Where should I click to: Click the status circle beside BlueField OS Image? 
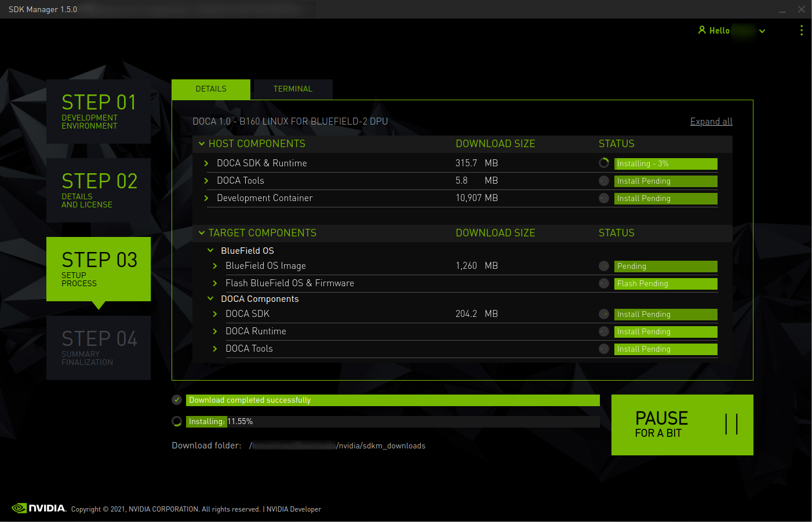tap(604, 266)
